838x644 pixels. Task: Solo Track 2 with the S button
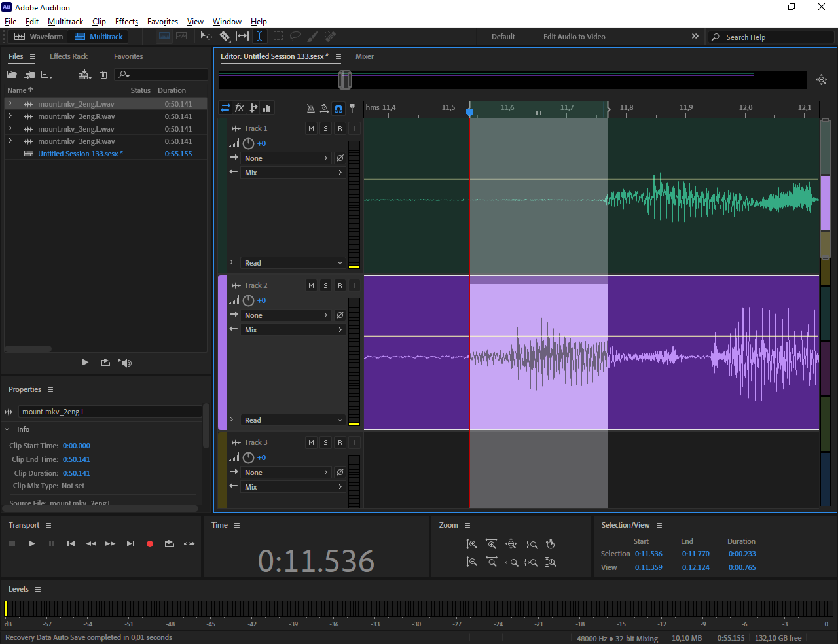pyautogui.click(x=325, y=286)
